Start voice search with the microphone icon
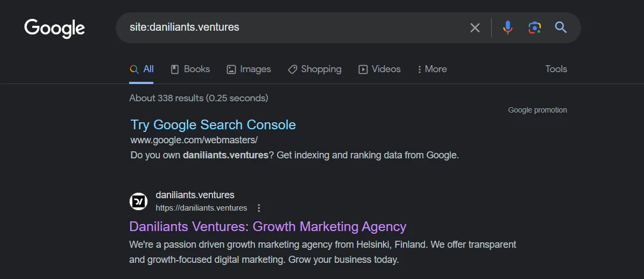This screenshot has width=644, height=279. coord(508,27)
